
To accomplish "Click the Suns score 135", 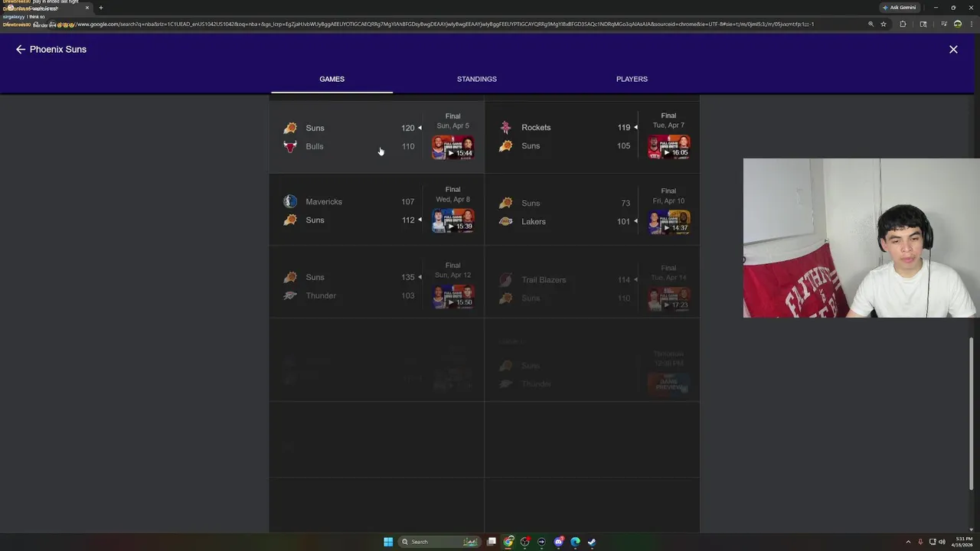I will click(x=407, y=277).
